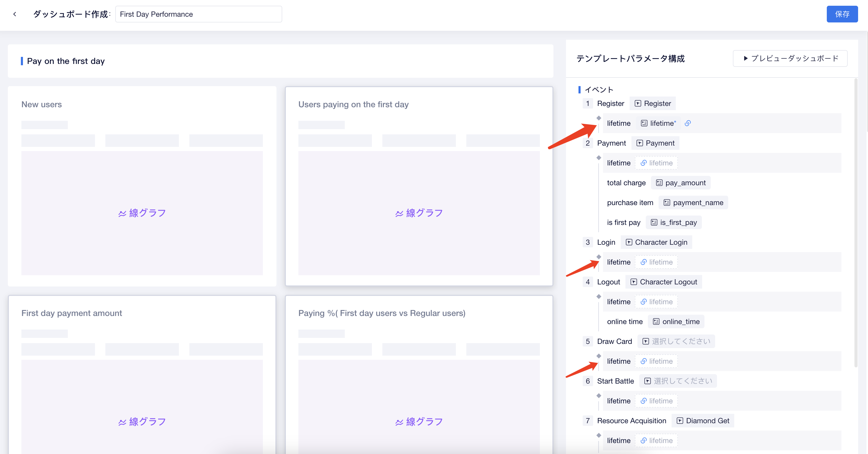This screenshot has height=454, width=868.
Task: Click the link icon beside lifetime* under Register
Action: (688, 123)
